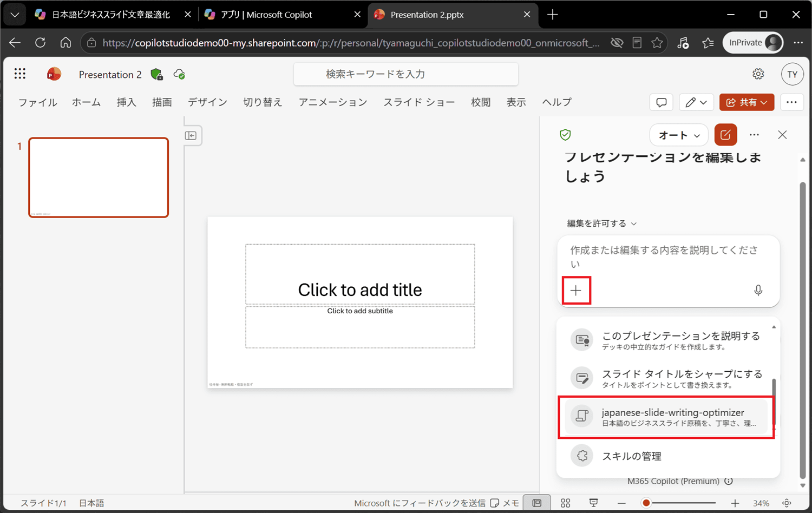Click the M365 Copilot Premium info icon
The width and height of the screenshot is (812, 513).
coord(729,481)
